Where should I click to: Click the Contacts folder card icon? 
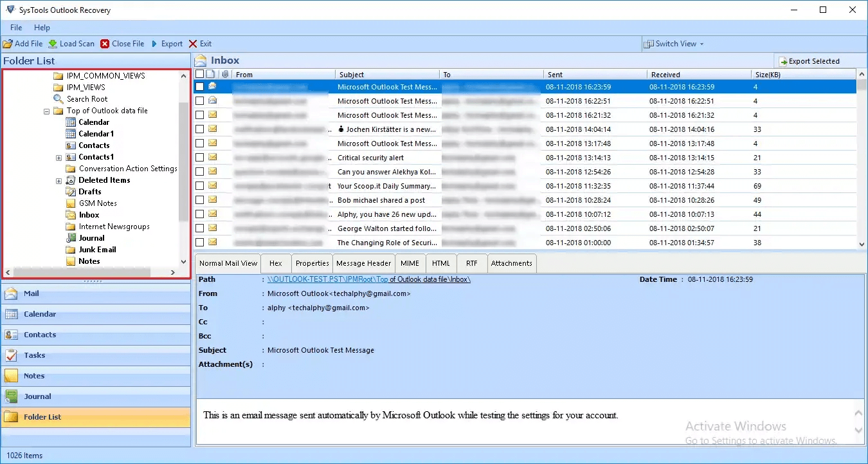(x=71, y=145)
